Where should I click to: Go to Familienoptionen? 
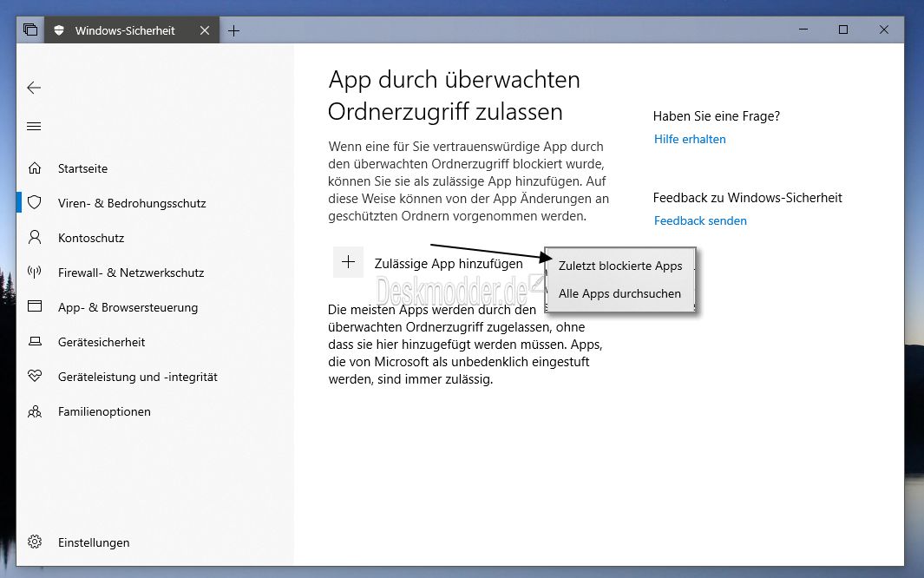[x=104, y=412]
